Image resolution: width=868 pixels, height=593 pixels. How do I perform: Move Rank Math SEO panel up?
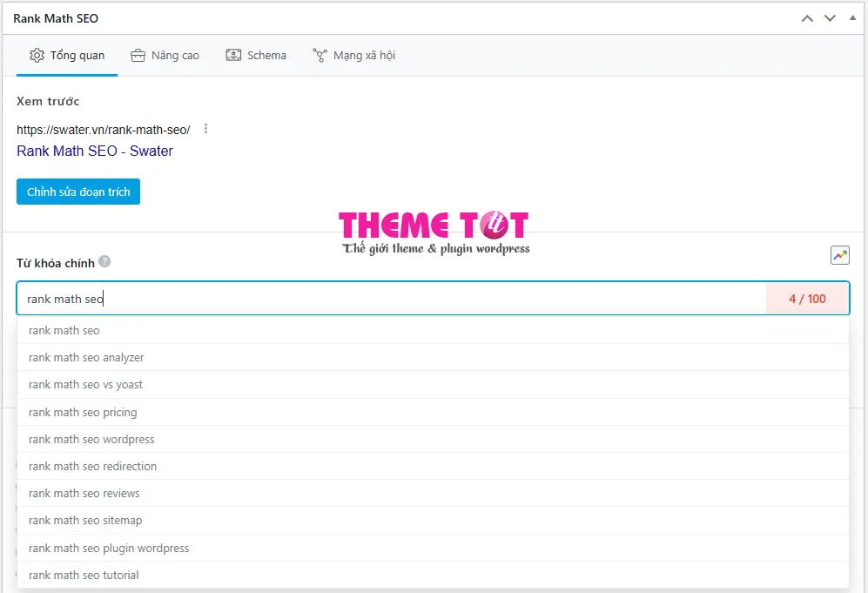coord(807,19)
